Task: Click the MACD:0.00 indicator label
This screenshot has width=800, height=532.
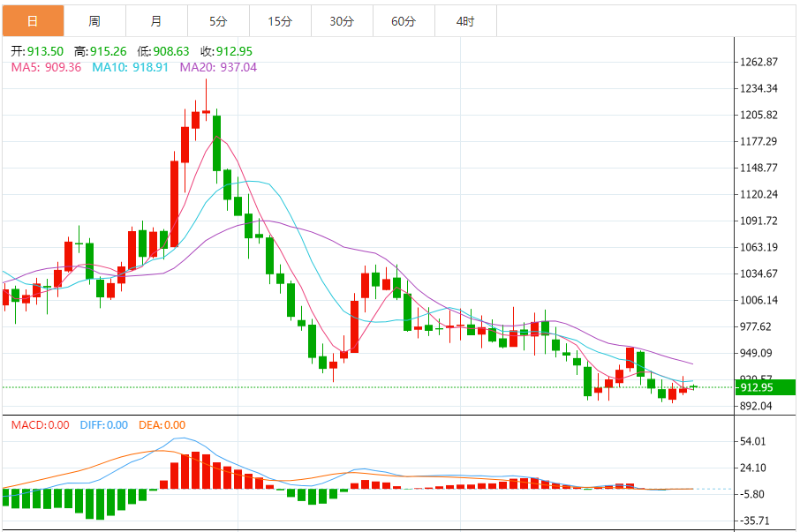Action: click(x=41, y=425)
